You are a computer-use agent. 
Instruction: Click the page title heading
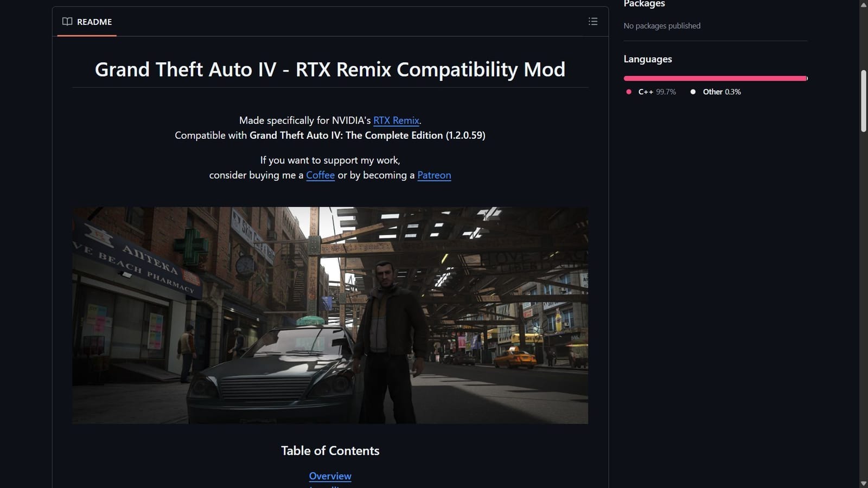coord(330,69)
